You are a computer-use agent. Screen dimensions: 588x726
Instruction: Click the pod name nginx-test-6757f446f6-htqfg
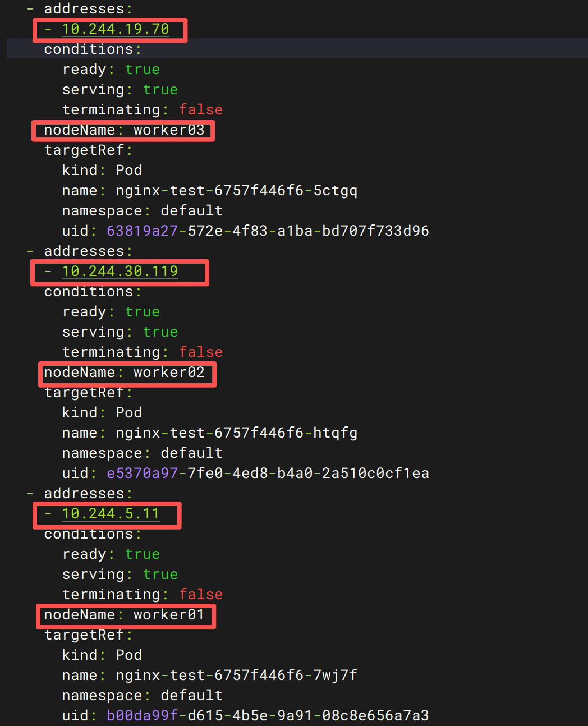(x=236, y=433)
